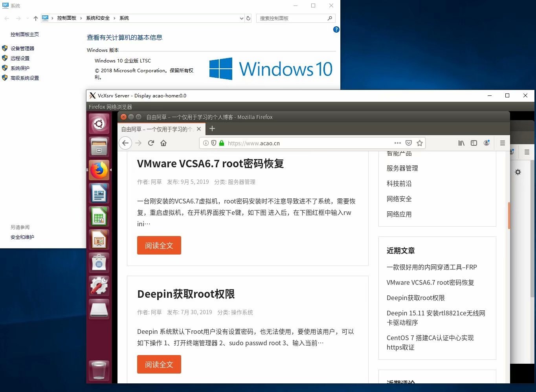Minimize Firefox with the yellow window button

(131, 117)
